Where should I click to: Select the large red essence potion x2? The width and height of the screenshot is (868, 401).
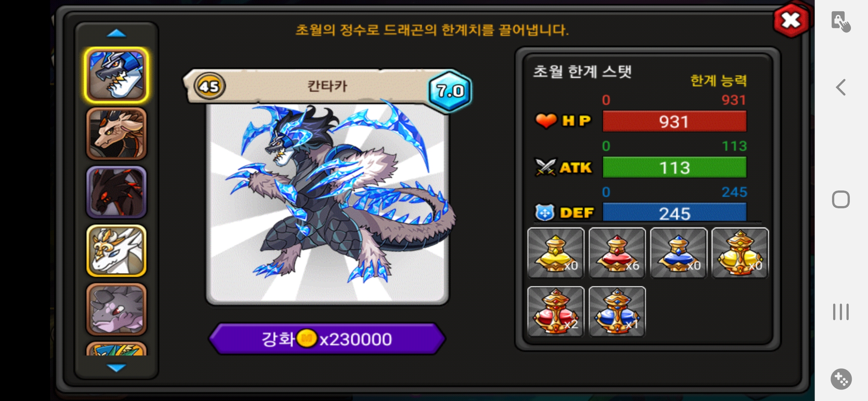[x=556, y=312]
